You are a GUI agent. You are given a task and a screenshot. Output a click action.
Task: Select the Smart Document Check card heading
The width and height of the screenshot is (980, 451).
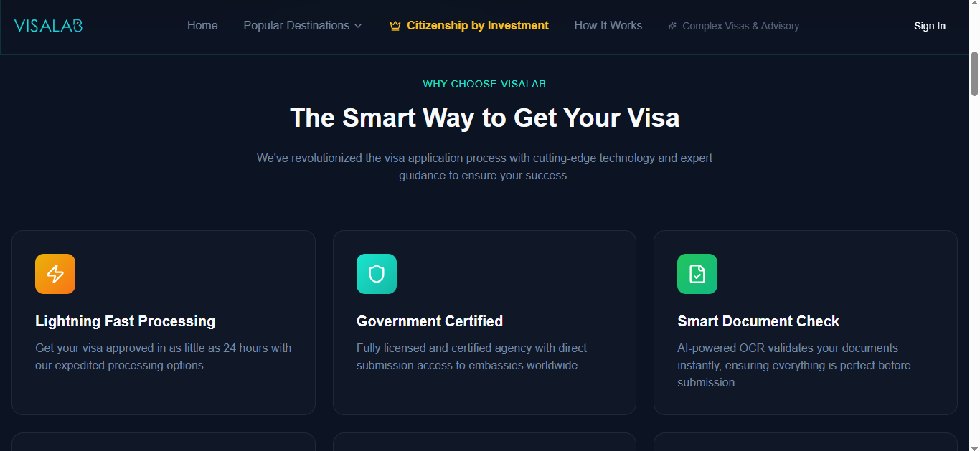pos(758,321)
